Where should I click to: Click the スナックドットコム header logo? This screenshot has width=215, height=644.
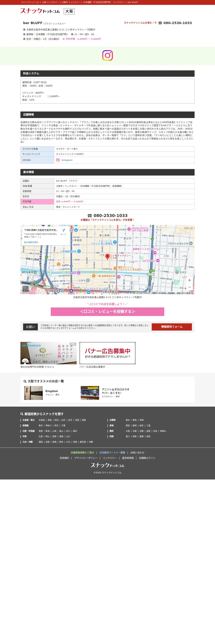(40, 11)
